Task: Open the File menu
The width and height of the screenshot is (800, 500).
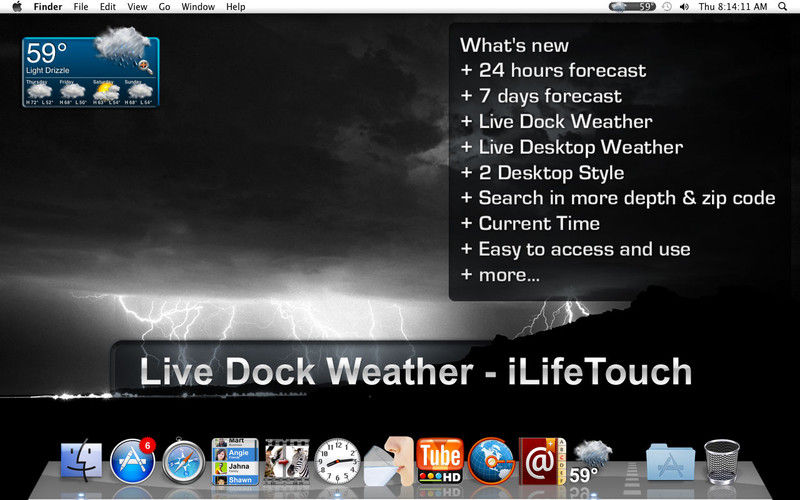Action: tap(81, 7)
